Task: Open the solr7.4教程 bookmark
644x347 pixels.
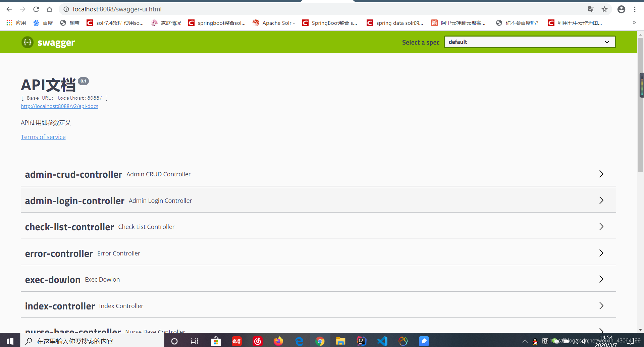Action: click(115, 23)
